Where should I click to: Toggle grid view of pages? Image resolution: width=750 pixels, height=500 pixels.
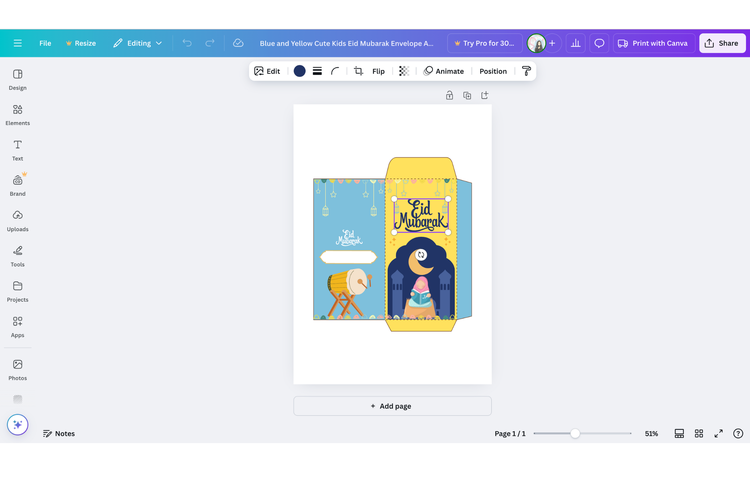pos(698,434)
